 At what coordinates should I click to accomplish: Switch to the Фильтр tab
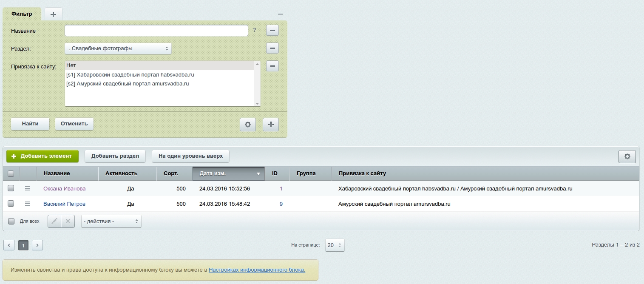click(22, 14)
